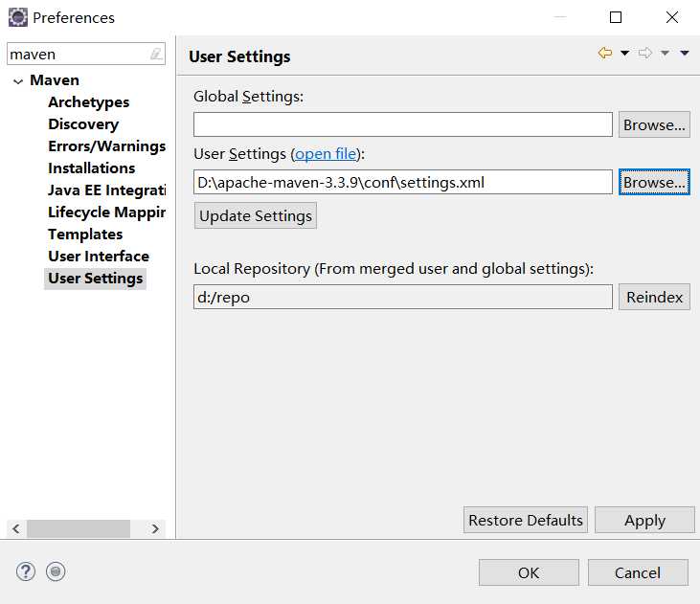This screenshot has height=604, width=700.
Task: Open the back history dropdown arrow
Action: (x=625, y=53)
